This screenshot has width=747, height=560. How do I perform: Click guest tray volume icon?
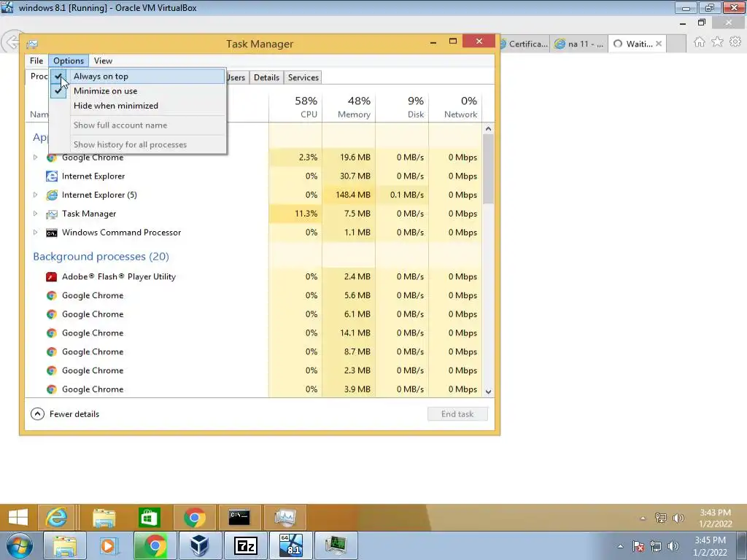coord(678,518)
